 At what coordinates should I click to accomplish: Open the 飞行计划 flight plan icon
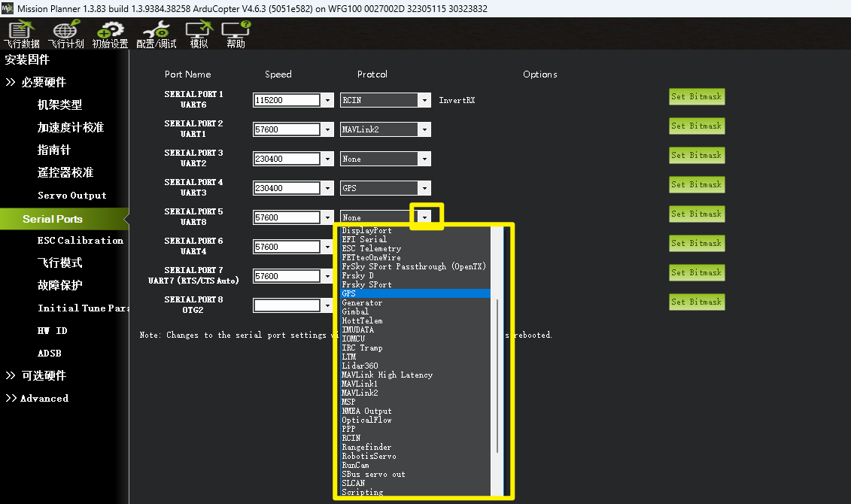pos(65,34)
